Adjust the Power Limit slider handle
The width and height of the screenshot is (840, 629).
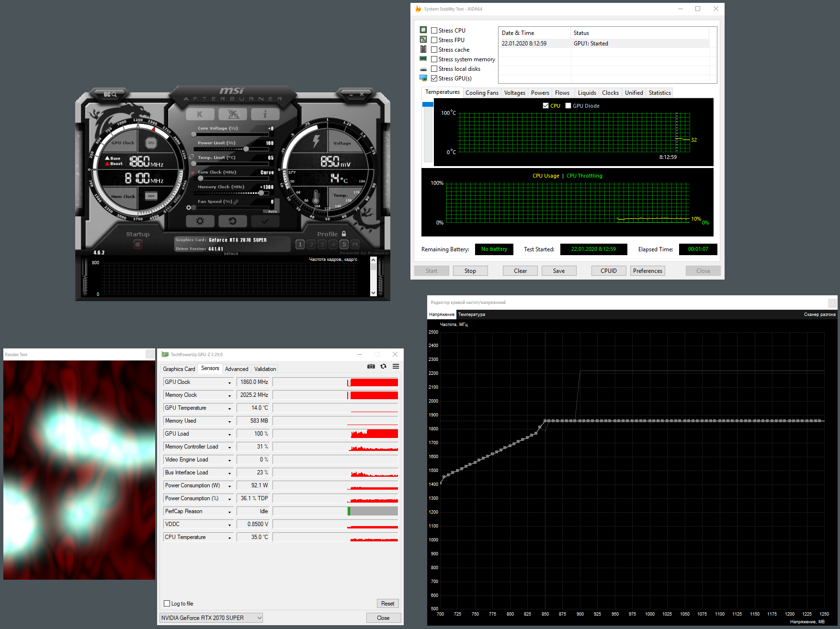coord(246,149)
